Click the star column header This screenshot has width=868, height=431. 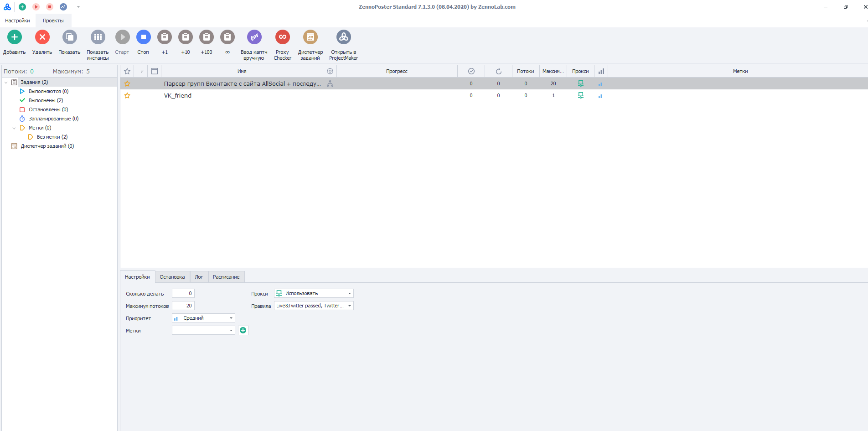pos(127,71)
